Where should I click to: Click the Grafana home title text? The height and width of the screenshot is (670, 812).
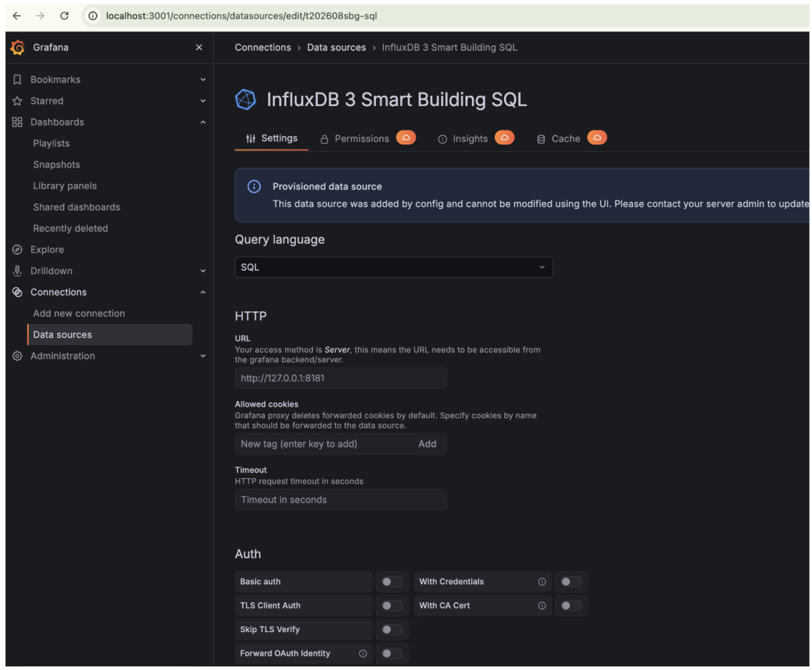click(x=51, y=47)
